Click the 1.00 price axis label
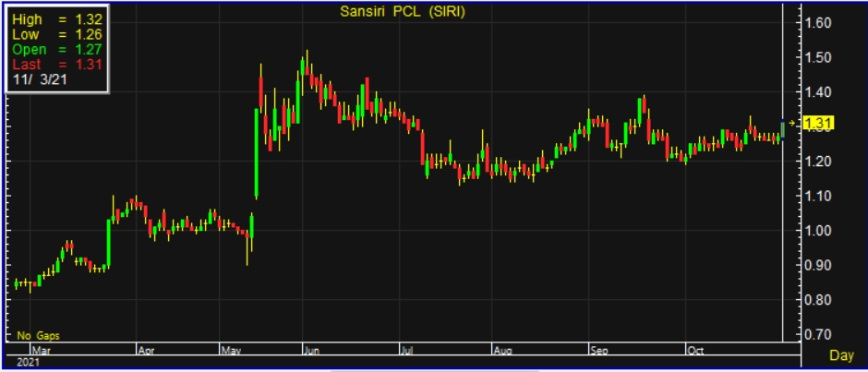 817,230
